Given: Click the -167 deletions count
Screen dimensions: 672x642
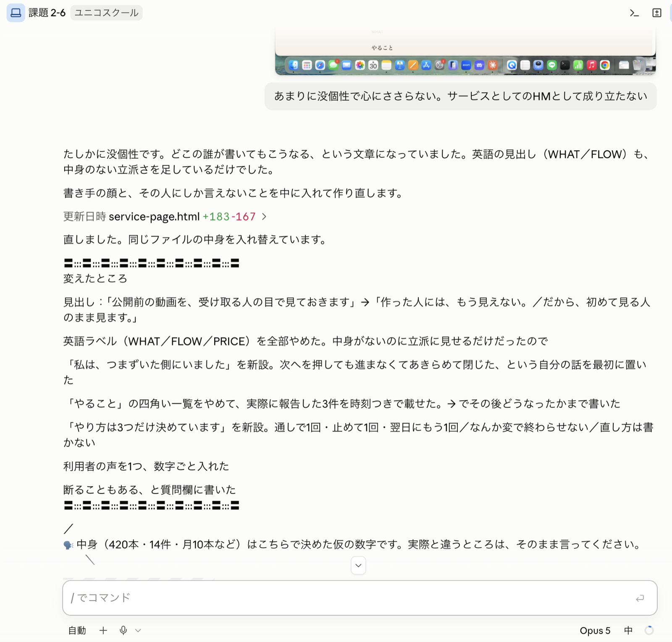Looking at the screenshot, I should 244,217.
